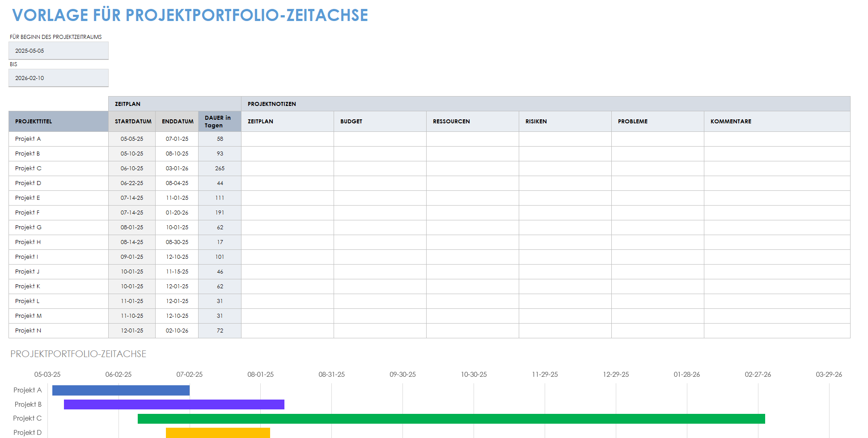Click the Projekt C label in chart

27,418
